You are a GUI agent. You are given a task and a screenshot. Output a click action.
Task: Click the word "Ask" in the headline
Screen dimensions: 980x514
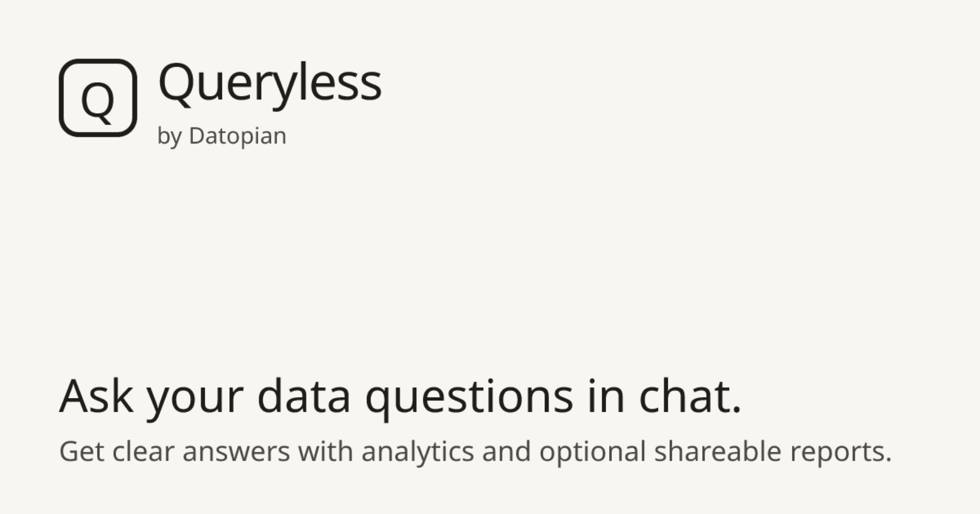click(96, 396)
